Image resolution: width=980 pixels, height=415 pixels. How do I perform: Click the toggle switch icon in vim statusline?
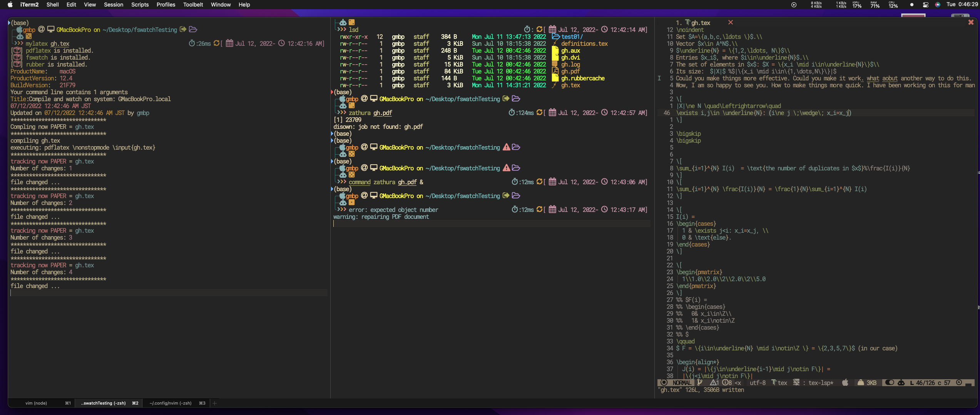[889, 383]
